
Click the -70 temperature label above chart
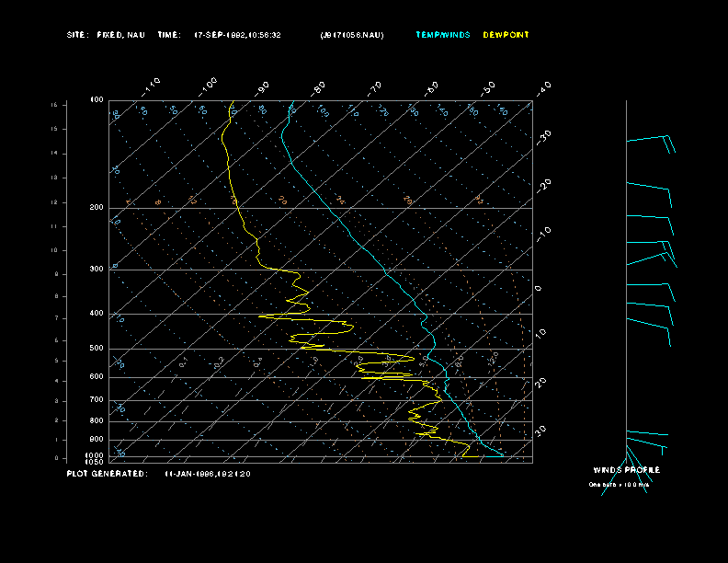point(374,88)
